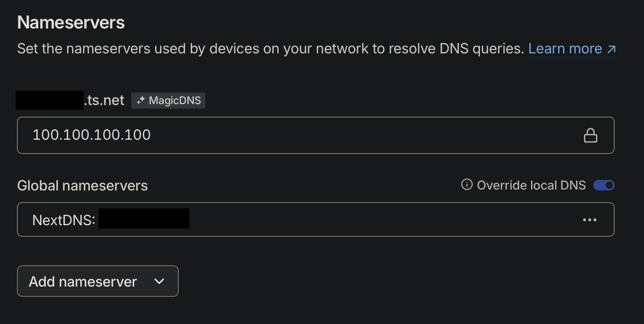
Task: Click the padlock to unlock the MagicDNS nameserver
Action: (x=590, y=135)
